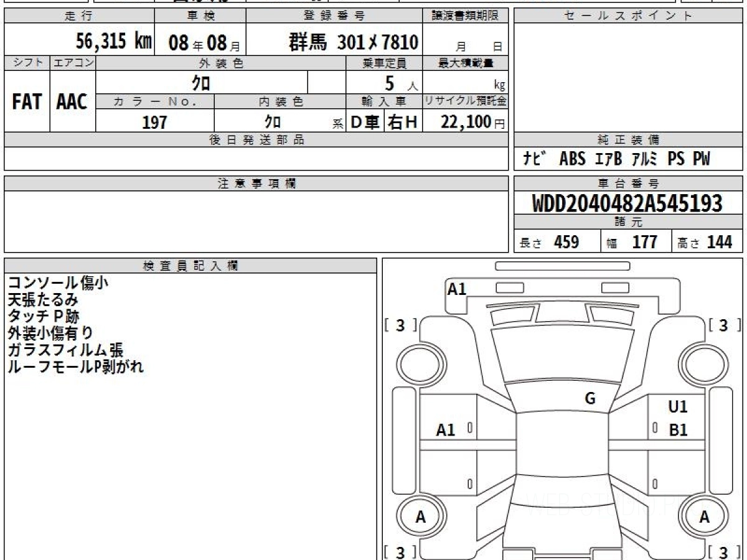This screenshot has height=560, width=747.
Task: Click the シフト label
Action: pyautogui.click(x=27, y=63)
